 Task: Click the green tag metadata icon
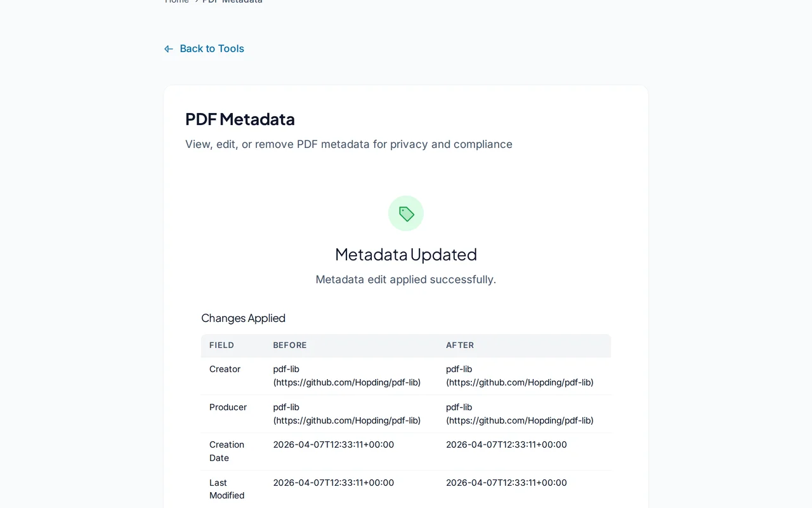coord(405,213)
